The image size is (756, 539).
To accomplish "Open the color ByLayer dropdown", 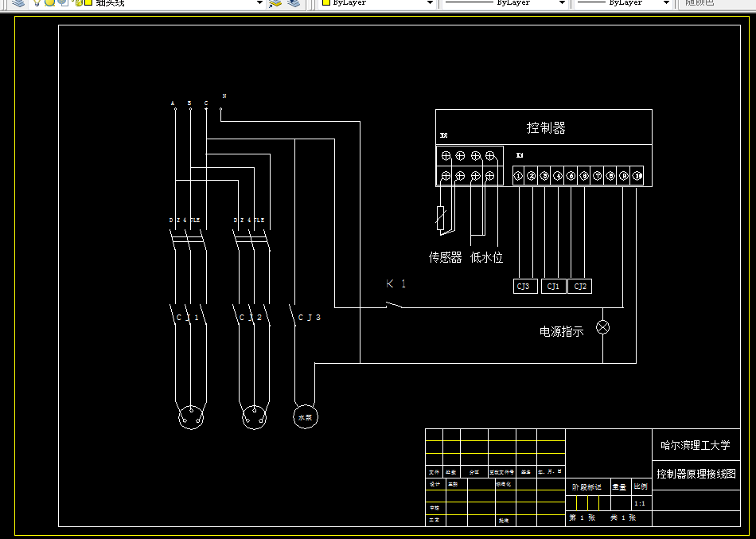I will (x=432, y=4).
